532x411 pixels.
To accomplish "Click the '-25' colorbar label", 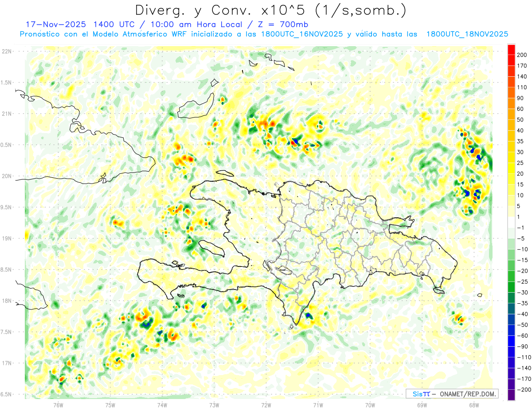I will click(522, 282).
